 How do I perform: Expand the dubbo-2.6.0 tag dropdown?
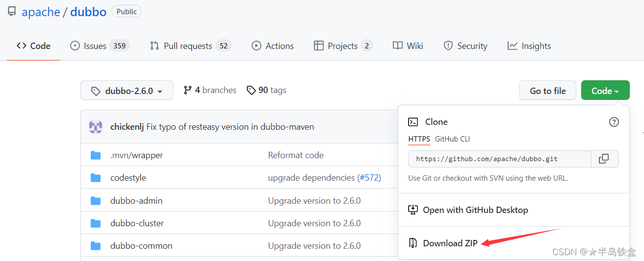click(x=127, y=91)
